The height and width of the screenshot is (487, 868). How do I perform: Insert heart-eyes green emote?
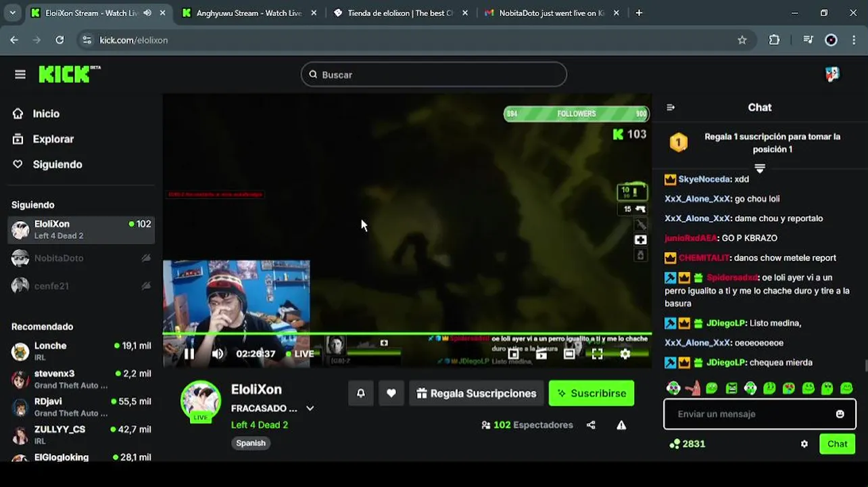point(788,388)
